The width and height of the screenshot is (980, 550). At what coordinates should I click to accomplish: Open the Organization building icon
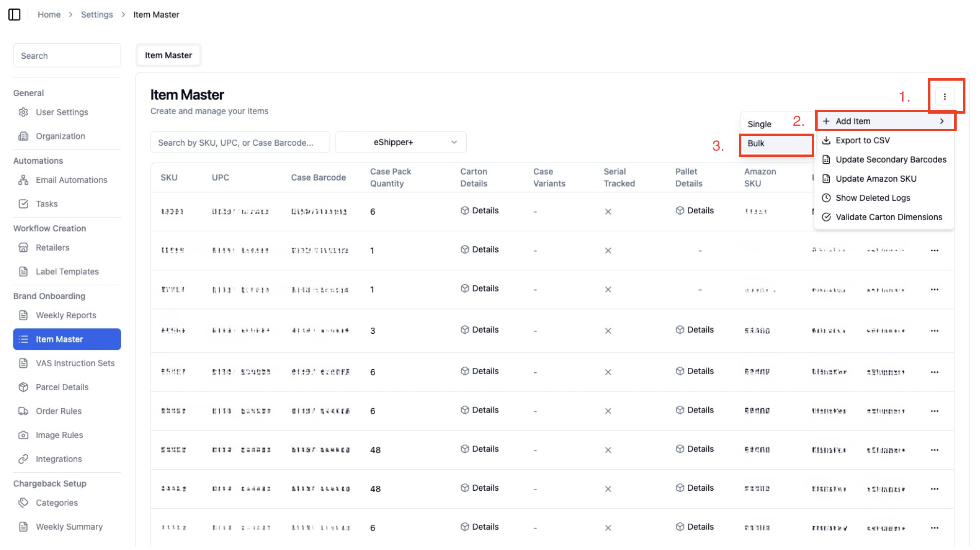(23, 136)
